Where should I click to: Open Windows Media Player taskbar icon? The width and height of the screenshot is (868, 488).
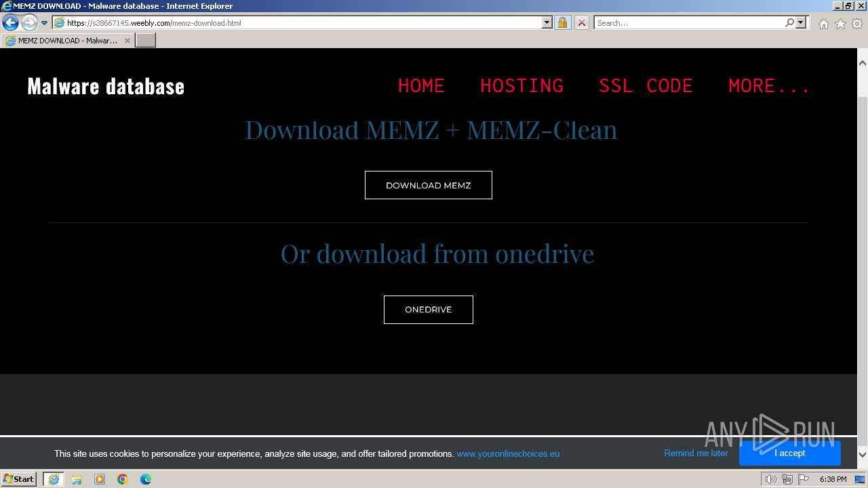(x=100, y=479)
